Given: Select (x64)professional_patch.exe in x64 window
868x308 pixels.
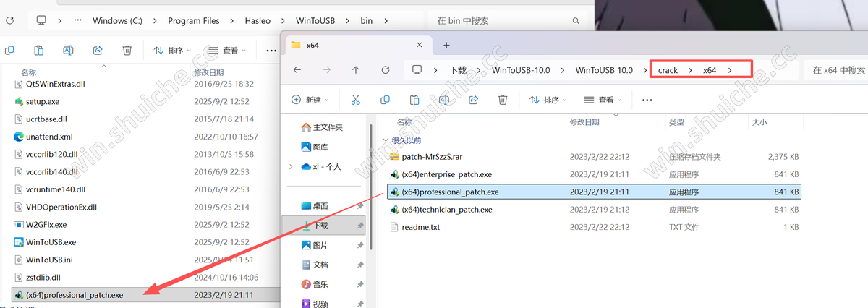Looking at the screenshot, I should (595, 192).
